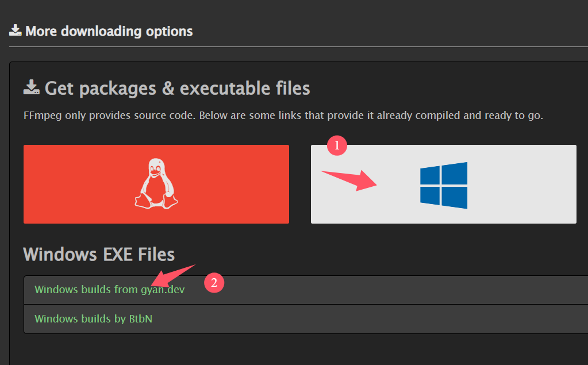The image size is (588, 365).
Task: Open Windows builds from gyan.dev link
Action: [x=110, y=290]
